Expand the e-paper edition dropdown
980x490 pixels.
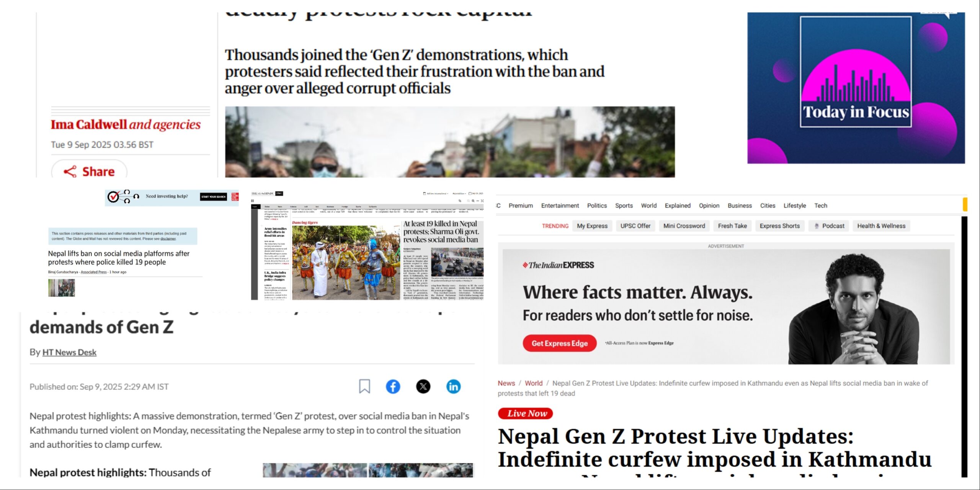435,194
